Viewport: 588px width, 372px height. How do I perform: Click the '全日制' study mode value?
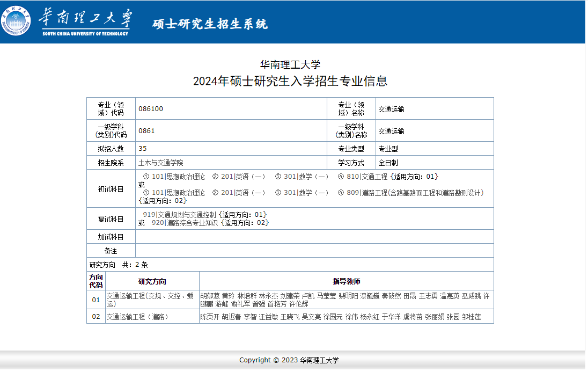[388, 163]
